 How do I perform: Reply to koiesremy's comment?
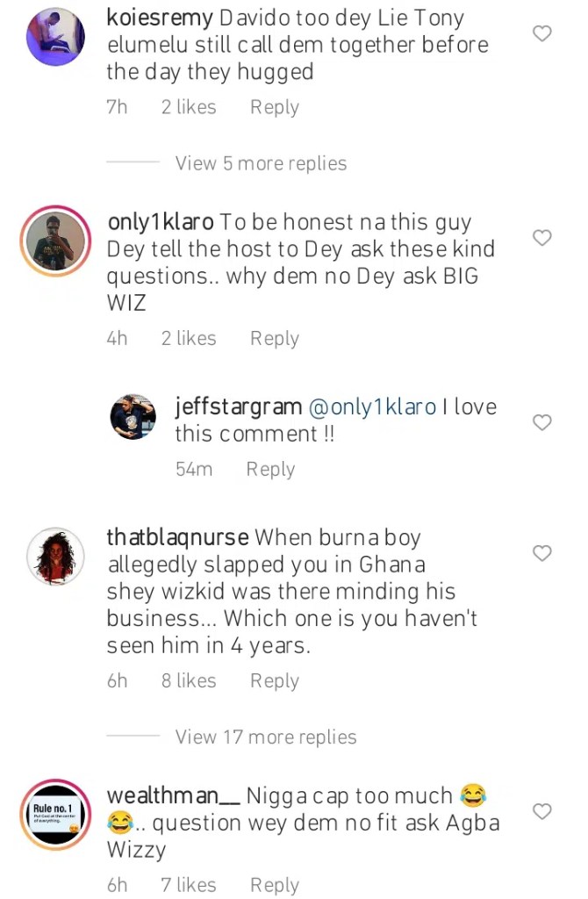point(275,107)
